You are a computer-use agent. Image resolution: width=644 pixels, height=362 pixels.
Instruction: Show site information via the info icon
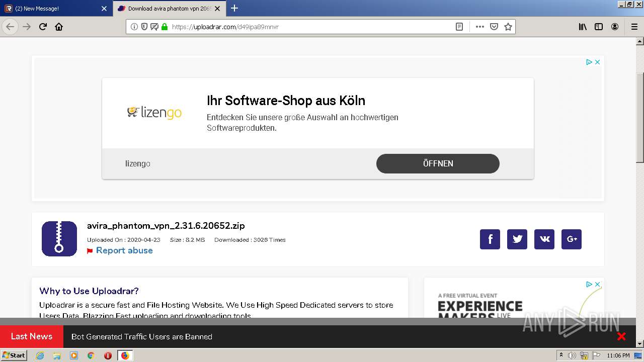pos(134,27)
